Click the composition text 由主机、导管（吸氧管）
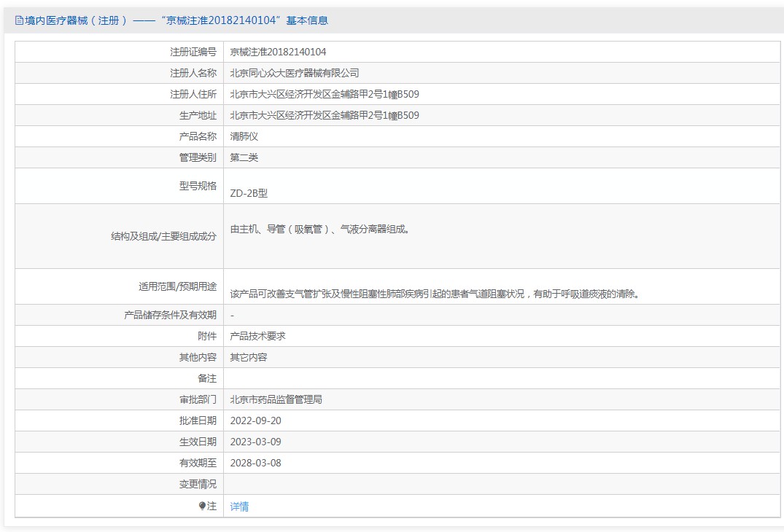The height and width of the screenshot is (532, 784). (279, 230)
